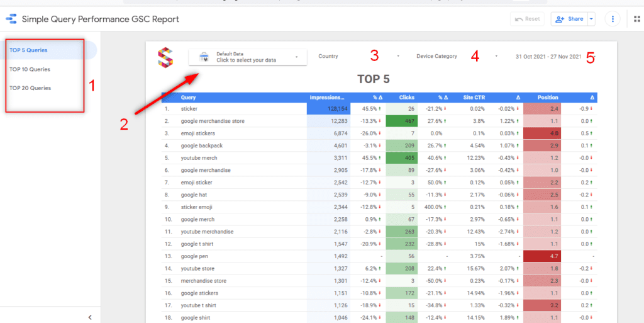The width and height of the screenshot is (644, 323).
Task: Select the TOP 20 Queries page
Action: (x=30, y=88)
